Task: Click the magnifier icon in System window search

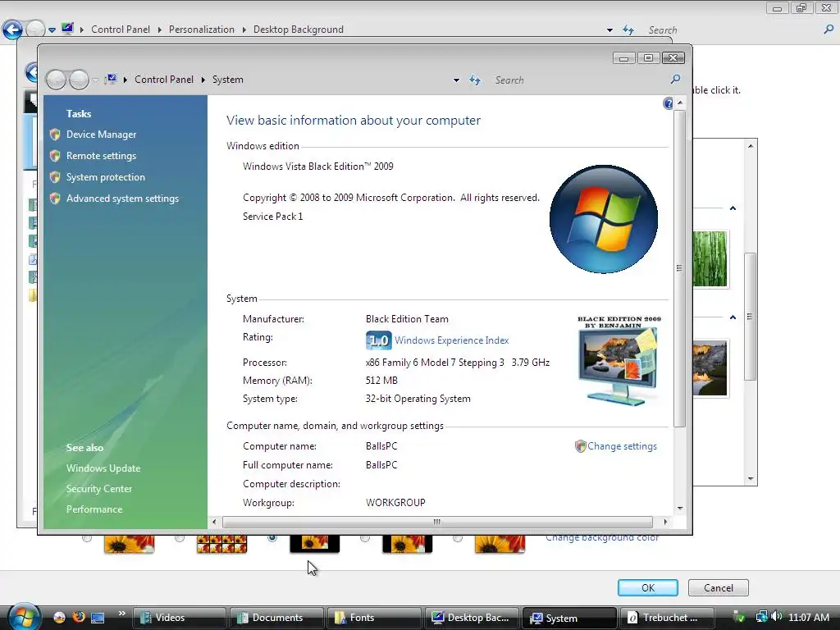Action: coord(676,80)
